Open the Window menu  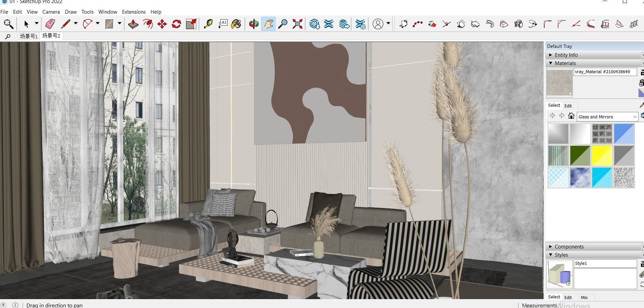coord(108,12)
